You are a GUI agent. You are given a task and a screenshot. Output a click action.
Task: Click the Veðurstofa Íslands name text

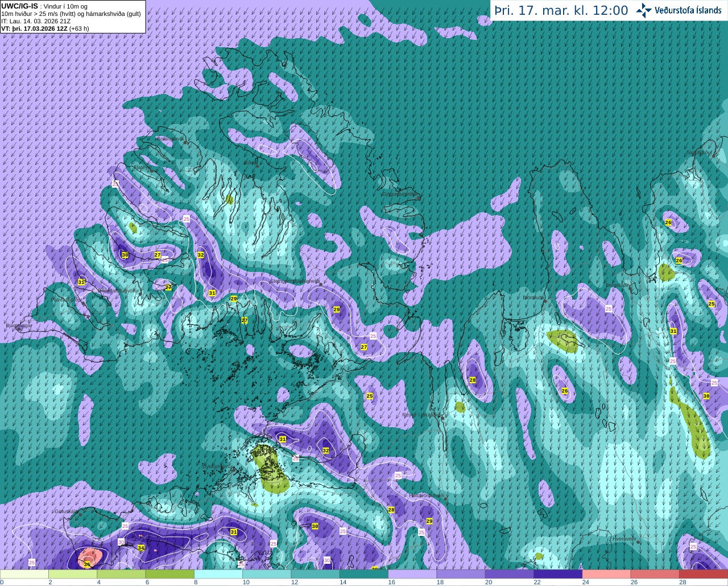(x=688, y=10)
